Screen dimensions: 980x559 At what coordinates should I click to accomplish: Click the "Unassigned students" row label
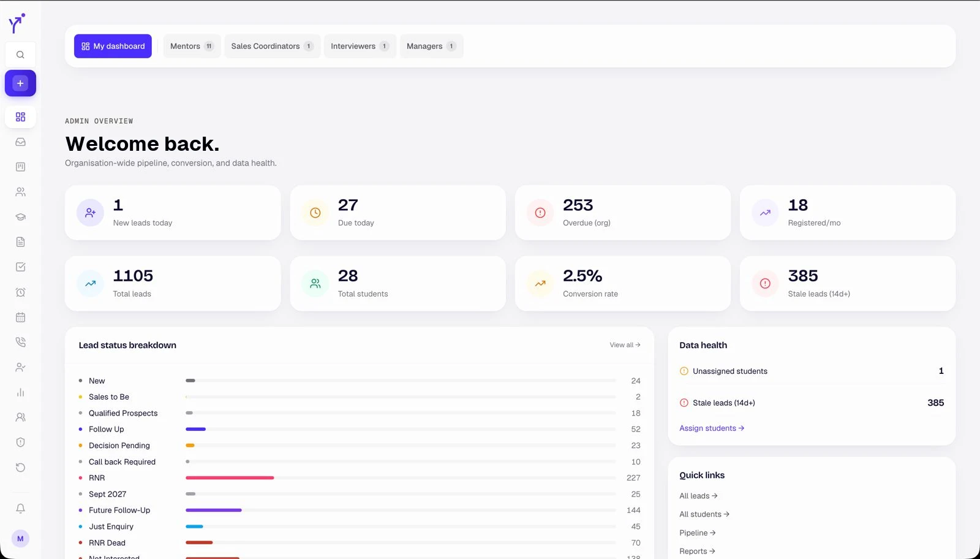pos(730,371)
